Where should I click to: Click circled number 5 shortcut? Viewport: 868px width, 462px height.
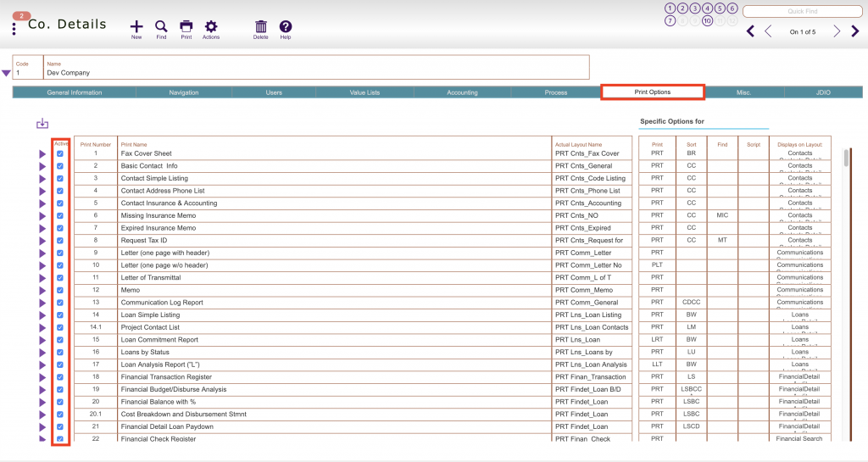(x=720, y=8)
